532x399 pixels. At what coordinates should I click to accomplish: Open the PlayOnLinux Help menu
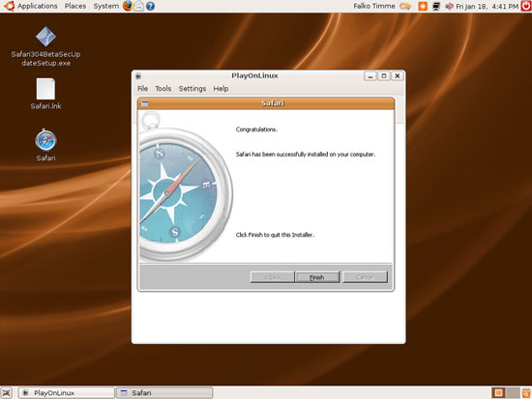click(221, 89)
